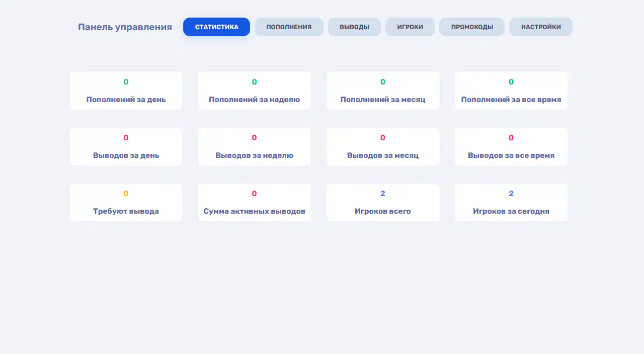The height and width of the screenshot is (354, 644).
Task: Open the Выводов за все время card
Action: pyautogui.click(x=511, y=147)
